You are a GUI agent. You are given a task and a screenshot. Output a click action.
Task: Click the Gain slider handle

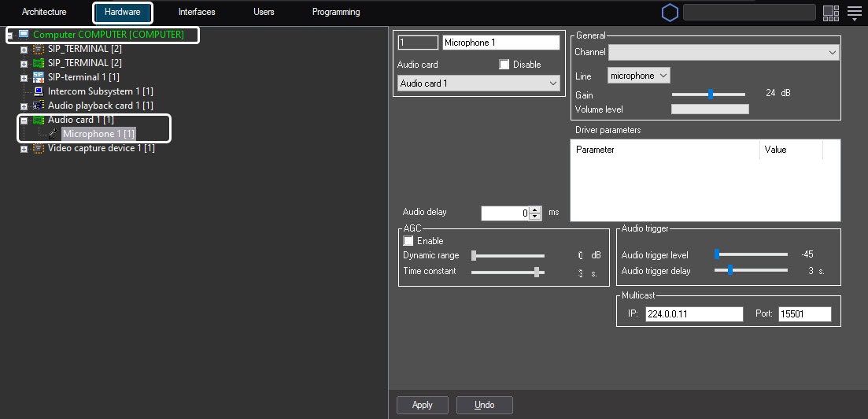[x=711, y=94]
